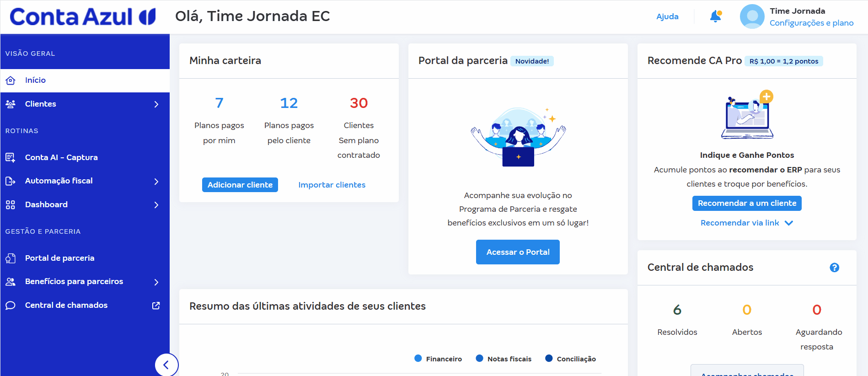Open the Portal de parceria menu item
Viewport: 868px width, 376px height.
[85, 258]
